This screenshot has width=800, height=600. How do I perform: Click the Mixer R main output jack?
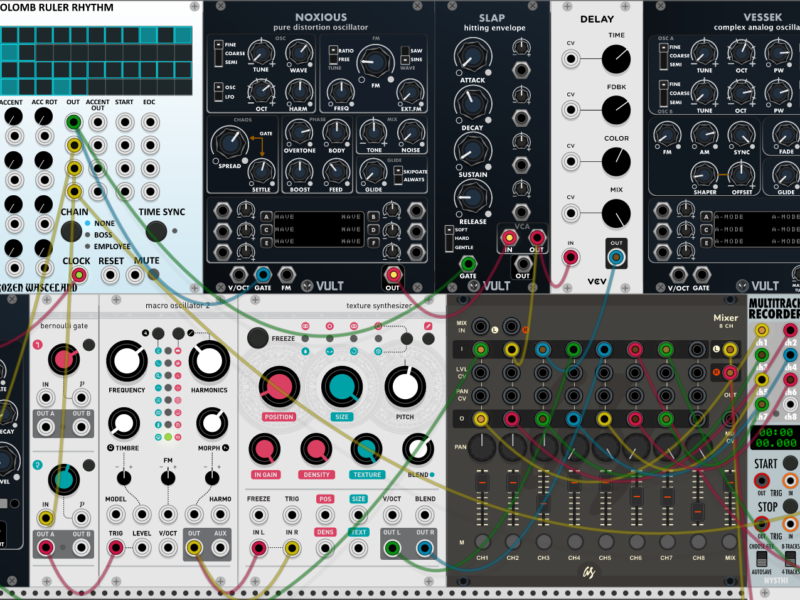[x=730, y=372]
